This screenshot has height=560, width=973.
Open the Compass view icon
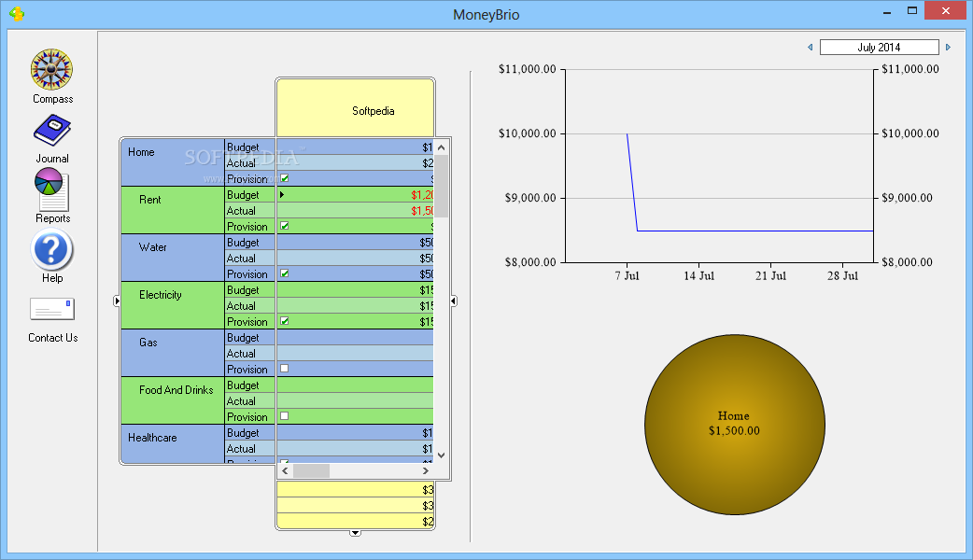(52, 69)
